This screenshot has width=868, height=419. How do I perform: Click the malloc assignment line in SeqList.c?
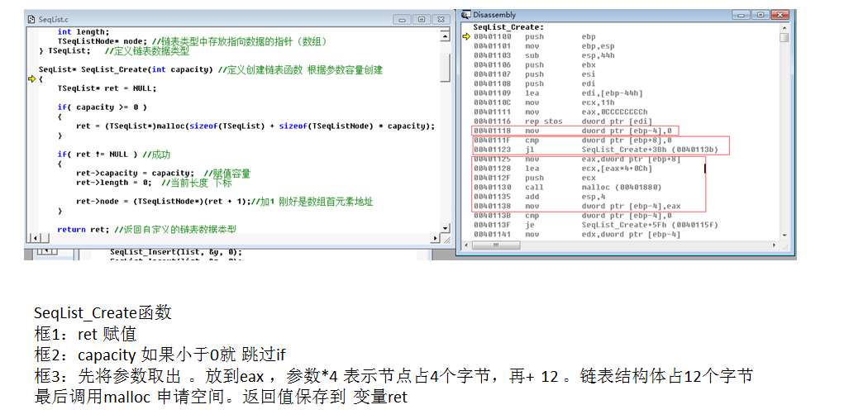(x=255, y=126)
